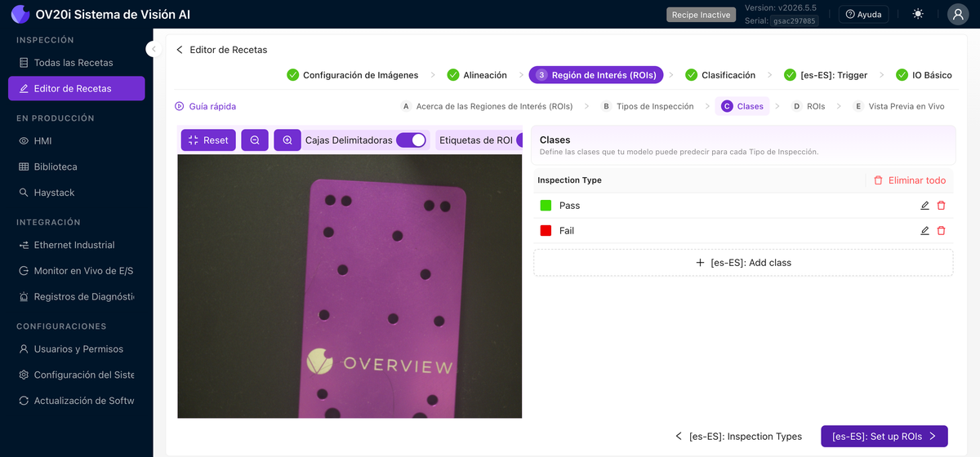
Task: Open Monitor en Vivo de E/S
Action: [77, 271]
